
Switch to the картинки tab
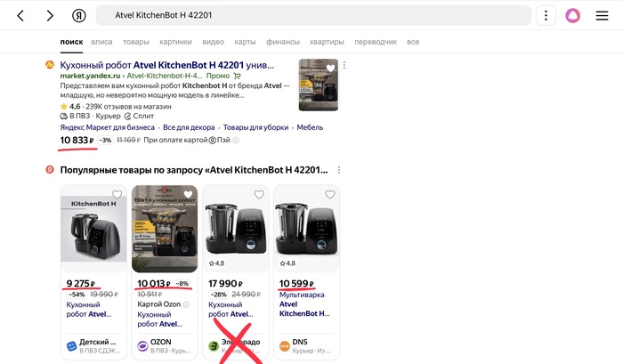click(175, 42)
